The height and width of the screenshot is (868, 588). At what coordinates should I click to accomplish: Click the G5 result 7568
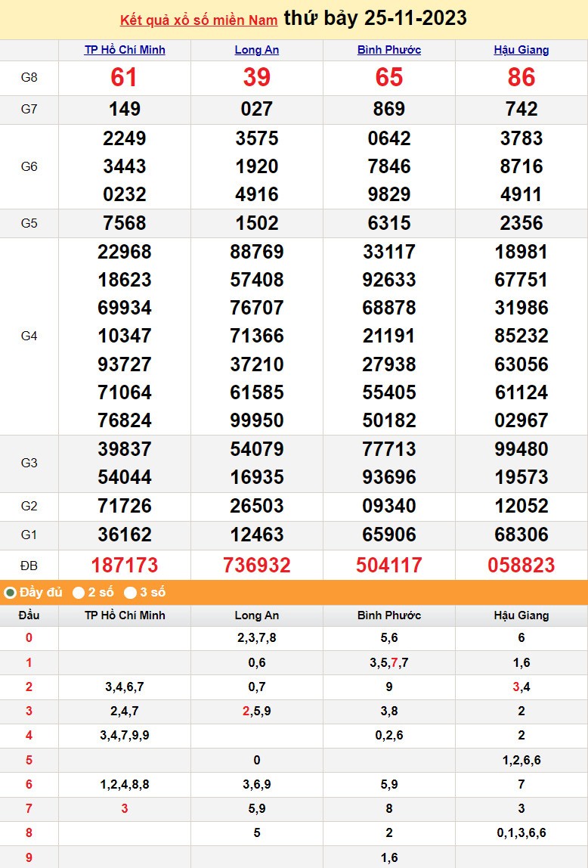click(x=125, y=224)
